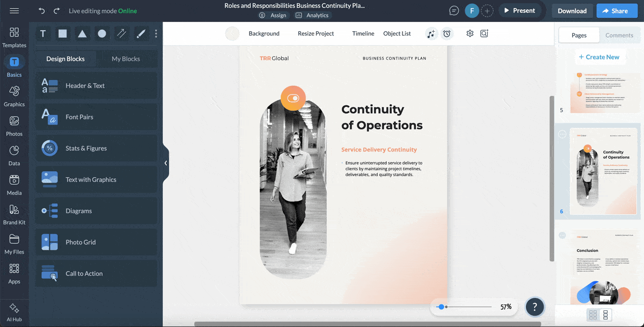
Task: Click the Create New page button
Action: coord(600,56)
